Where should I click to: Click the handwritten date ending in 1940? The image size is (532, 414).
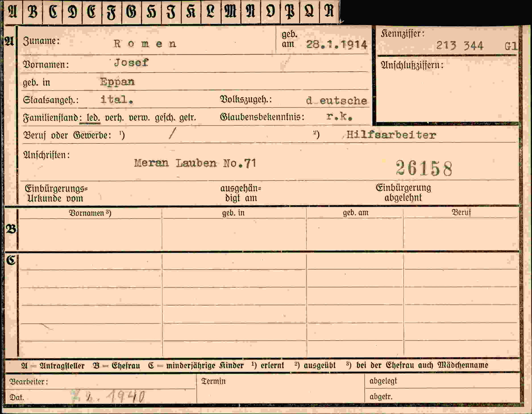(x=108, y=397)
